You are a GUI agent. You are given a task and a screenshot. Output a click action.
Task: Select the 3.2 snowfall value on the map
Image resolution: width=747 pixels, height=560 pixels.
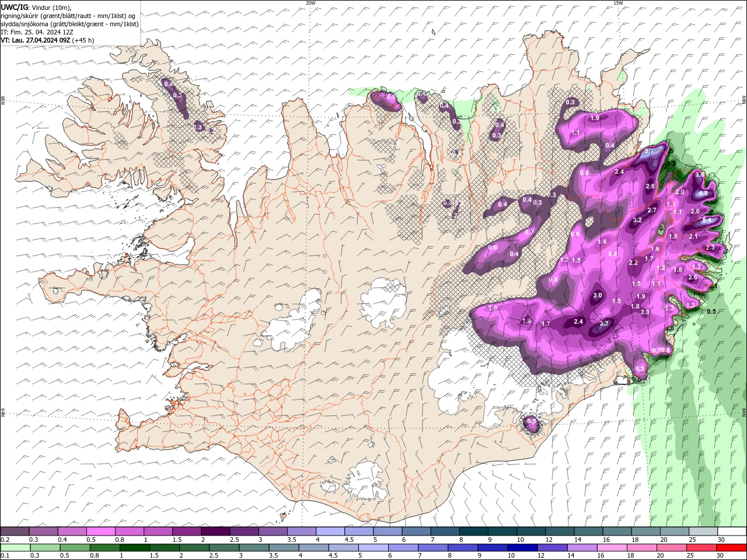point(637,220)
